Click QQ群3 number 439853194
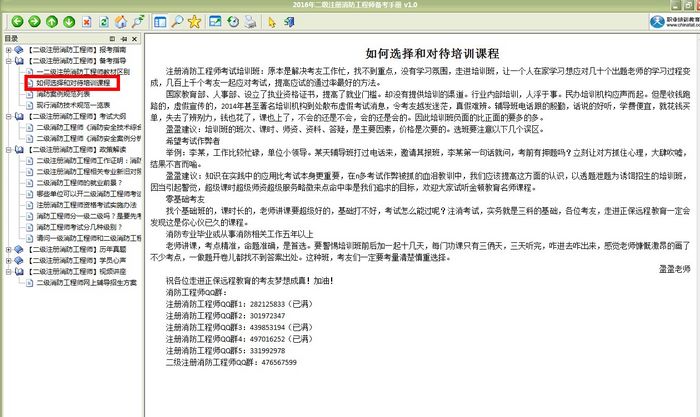 click(267, 327)
